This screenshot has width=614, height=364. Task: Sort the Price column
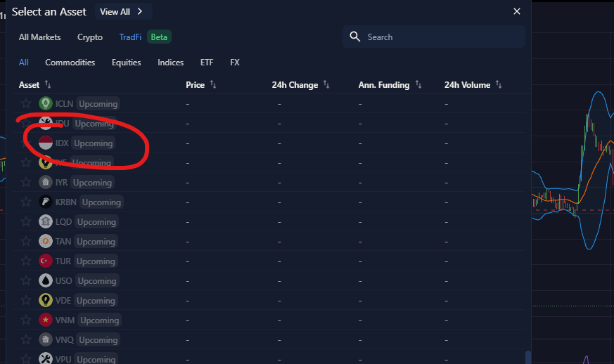pos(213,84)
